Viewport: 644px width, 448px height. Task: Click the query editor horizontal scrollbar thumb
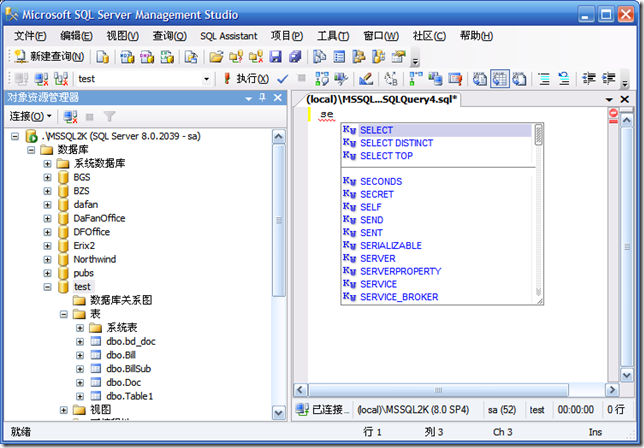(x=438, y=390)
